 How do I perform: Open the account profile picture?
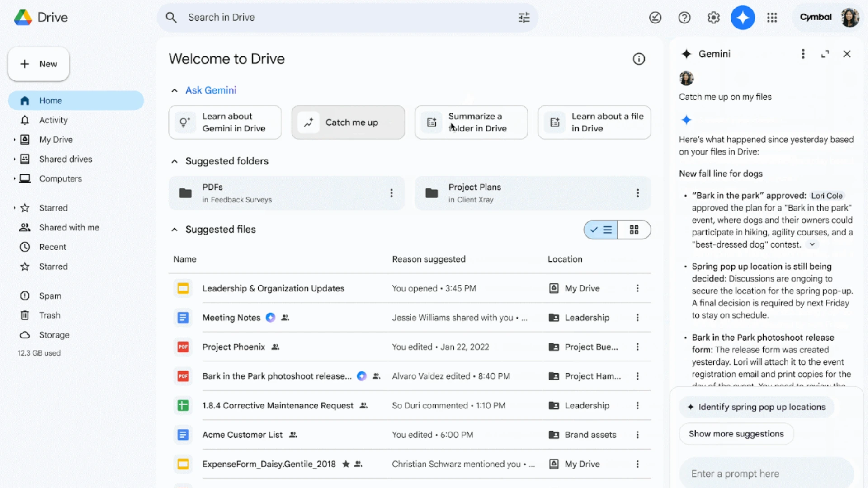[x=850, y=18]
